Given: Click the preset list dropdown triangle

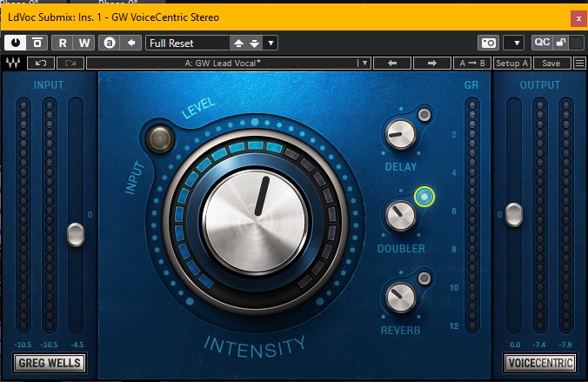Looking at the screenshot, I should click(364, 63).
